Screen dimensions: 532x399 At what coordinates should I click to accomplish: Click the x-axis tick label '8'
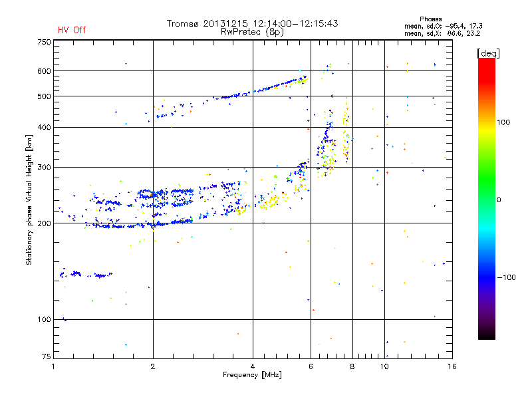point(352,366)
